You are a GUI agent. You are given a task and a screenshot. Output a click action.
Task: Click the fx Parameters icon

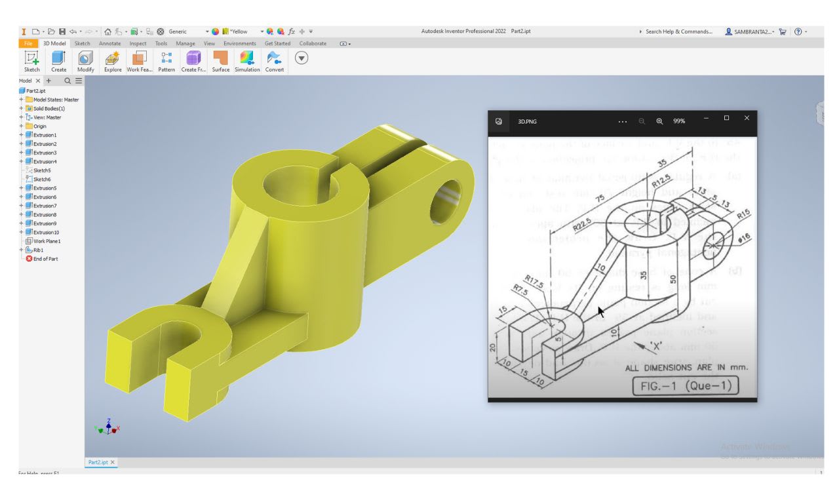pyautogui.click(x=292, y=31)
